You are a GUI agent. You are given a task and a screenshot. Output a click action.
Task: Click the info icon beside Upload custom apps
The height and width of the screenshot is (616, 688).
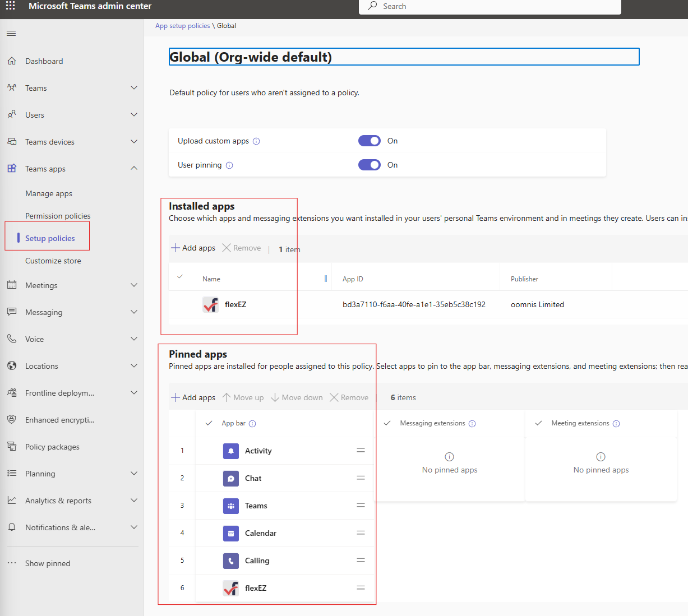(x=256, y=141)
